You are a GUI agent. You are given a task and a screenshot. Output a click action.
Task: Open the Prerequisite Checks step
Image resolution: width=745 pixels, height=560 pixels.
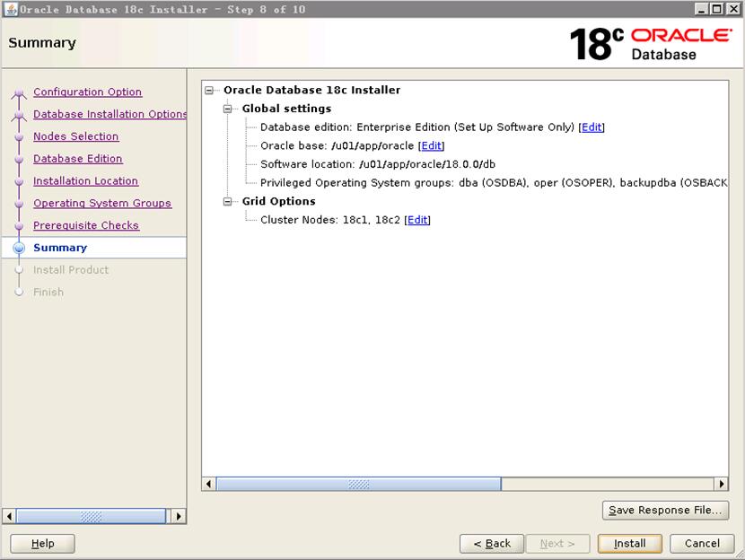86,225
